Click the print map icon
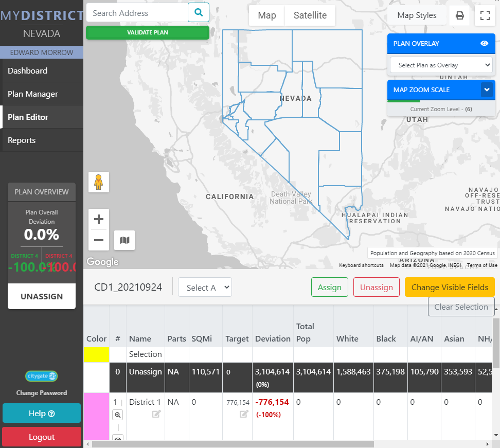The height and width of the screenshot is (448, 500). [460, 15]
